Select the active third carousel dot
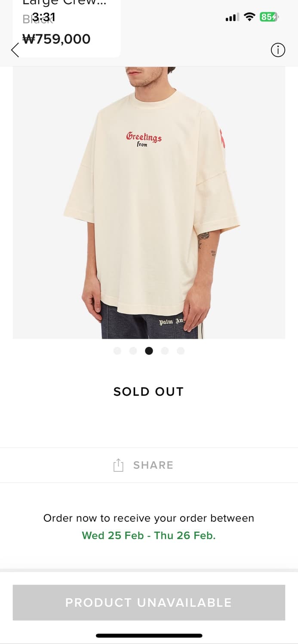Image resolution: width=298 pixels, height=644 pixels. pos(149,351)
